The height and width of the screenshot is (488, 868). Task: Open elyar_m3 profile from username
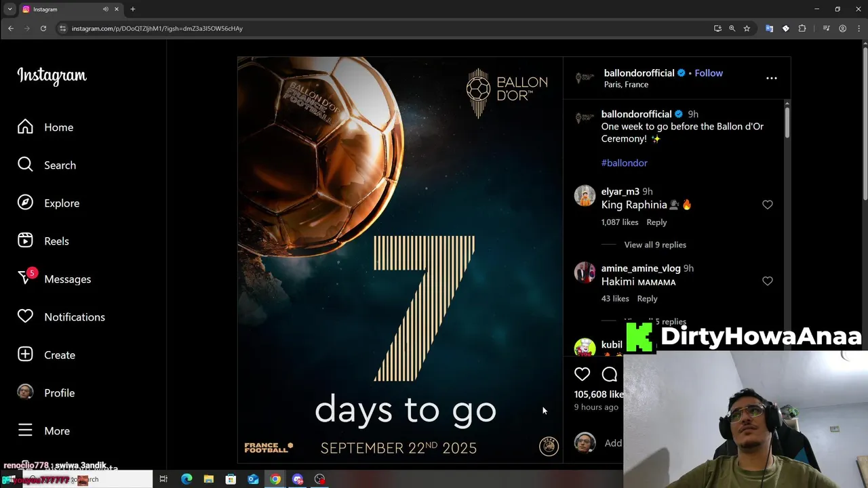click(620, 192)
